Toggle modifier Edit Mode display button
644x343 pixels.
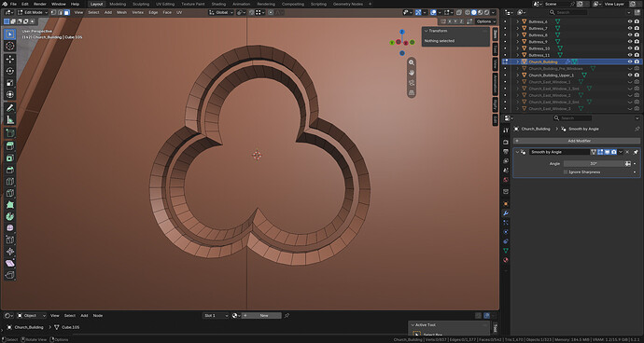[600, 152]
